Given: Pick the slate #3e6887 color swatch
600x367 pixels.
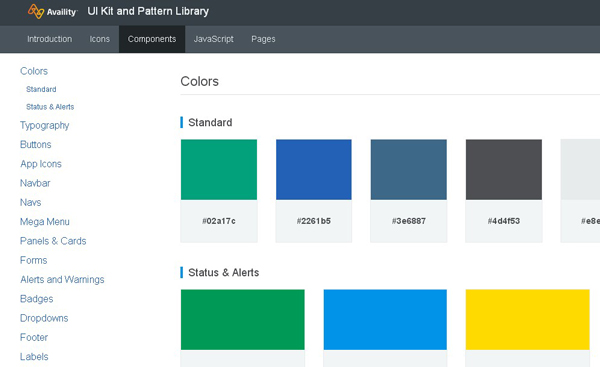Looking at the screenshot, I should 409,170.
